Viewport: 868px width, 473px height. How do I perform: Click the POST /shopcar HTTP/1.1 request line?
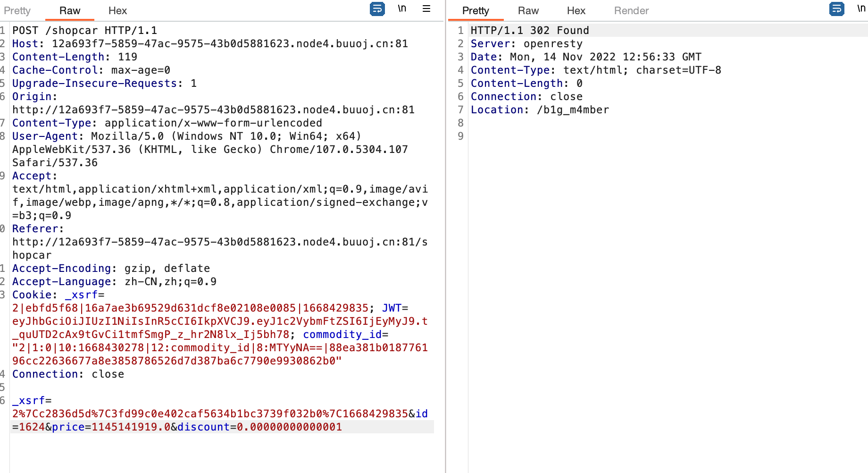point(85,31)
